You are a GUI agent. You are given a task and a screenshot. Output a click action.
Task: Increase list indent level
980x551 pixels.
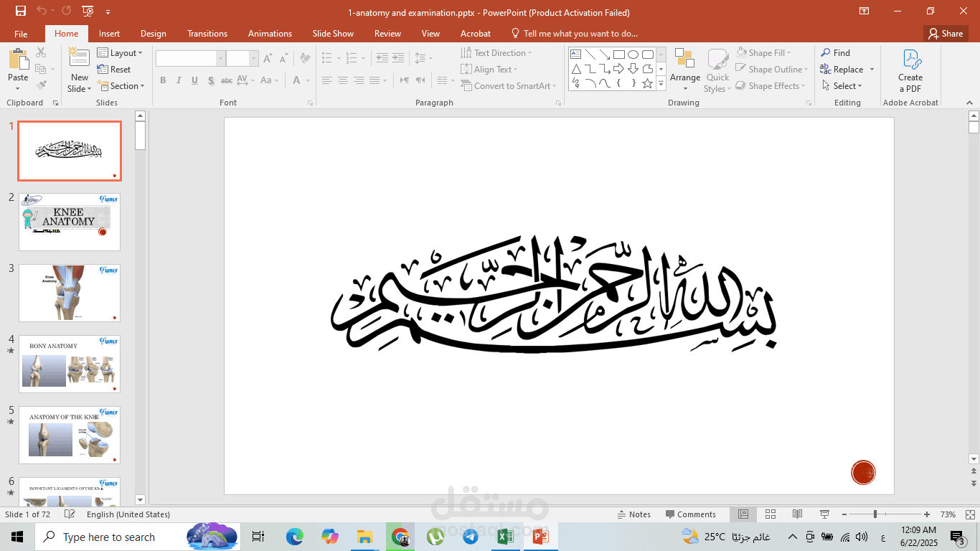(x=397, y=58)
